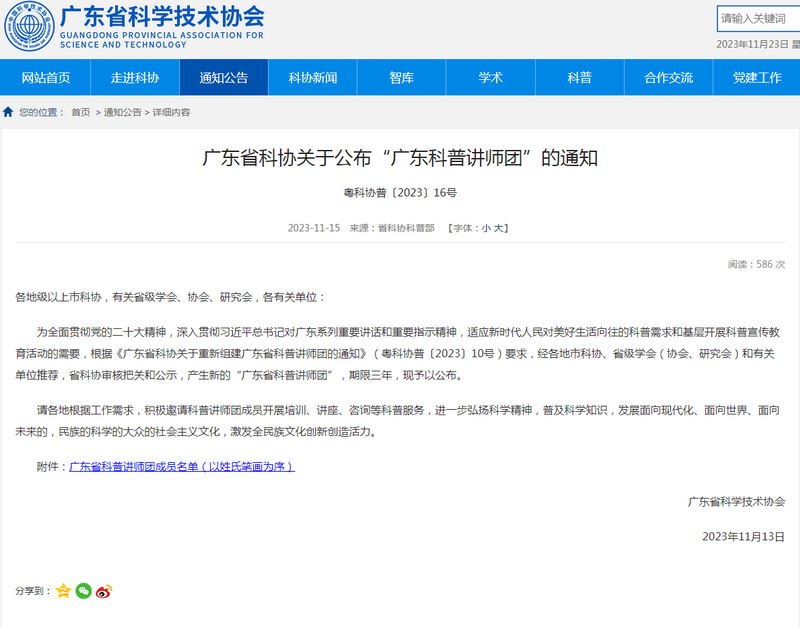
Task: Share to QQ Zone star icon
Action: [64, 591]
